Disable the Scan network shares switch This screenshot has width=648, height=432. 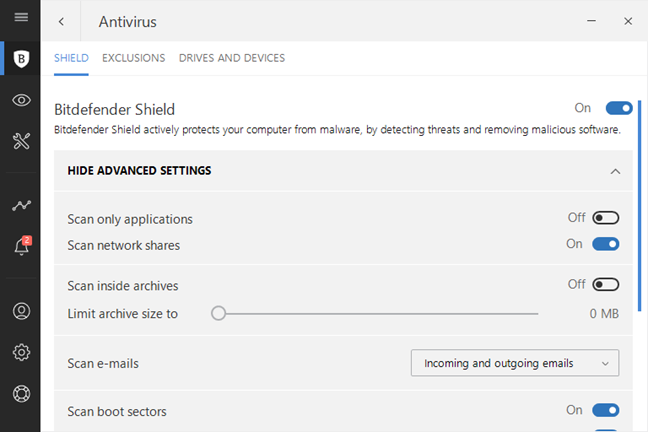605,244
